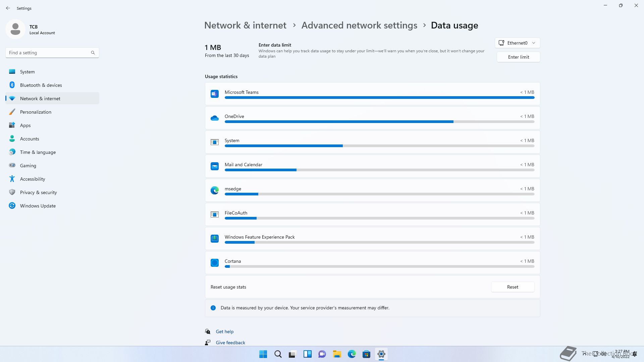Click the FileCoAuth app icon
644x362 pixels.
pos(215,215)
